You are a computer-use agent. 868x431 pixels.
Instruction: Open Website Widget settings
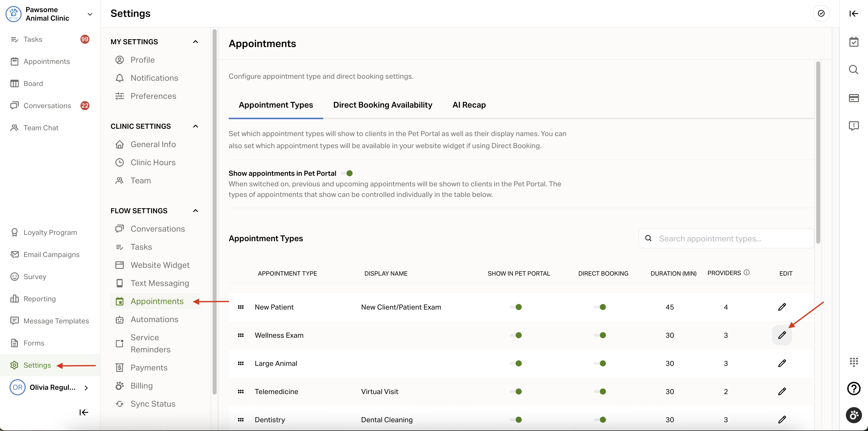(x=160, y=265)
